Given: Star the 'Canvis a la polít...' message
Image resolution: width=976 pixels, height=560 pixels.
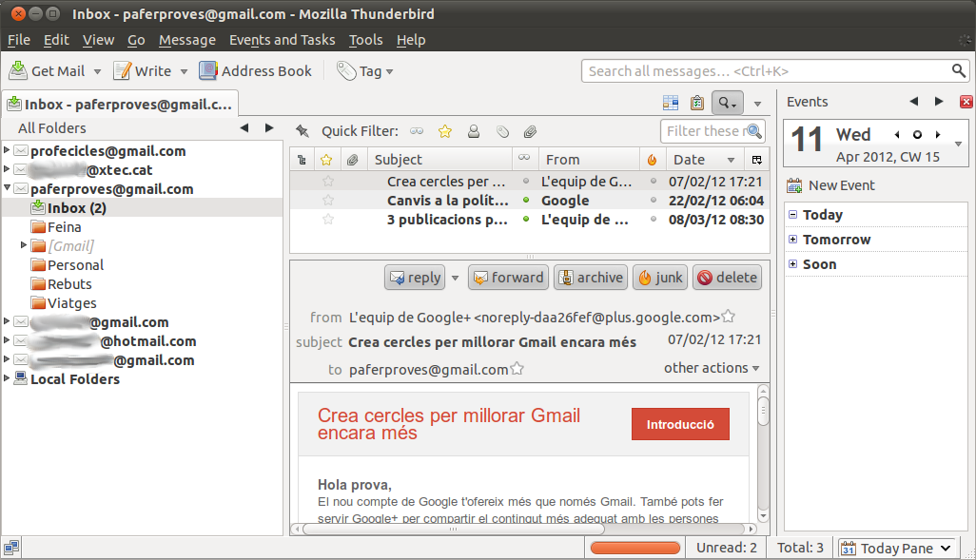Looking at the screenshot, I should tap(328, 201).
